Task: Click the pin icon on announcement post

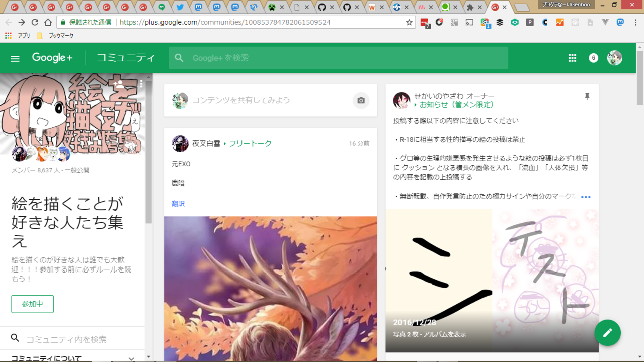Action: tap(587, 96)
